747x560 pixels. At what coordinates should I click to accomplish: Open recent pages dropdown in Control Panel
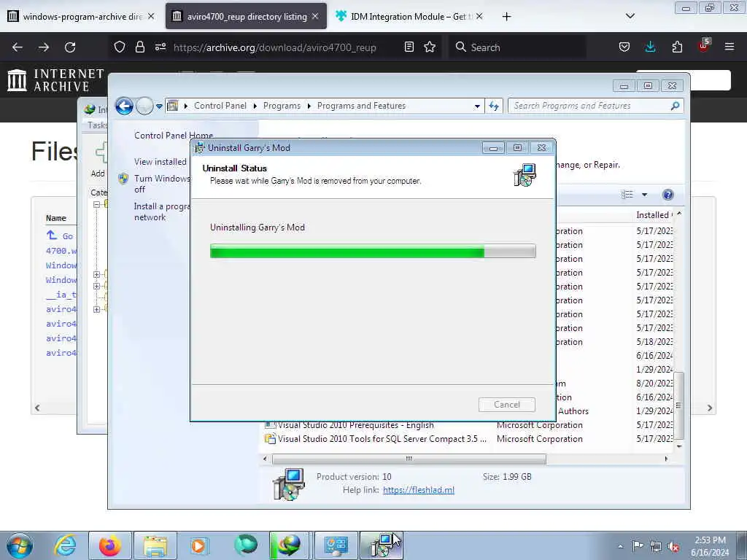click(159, 106)
